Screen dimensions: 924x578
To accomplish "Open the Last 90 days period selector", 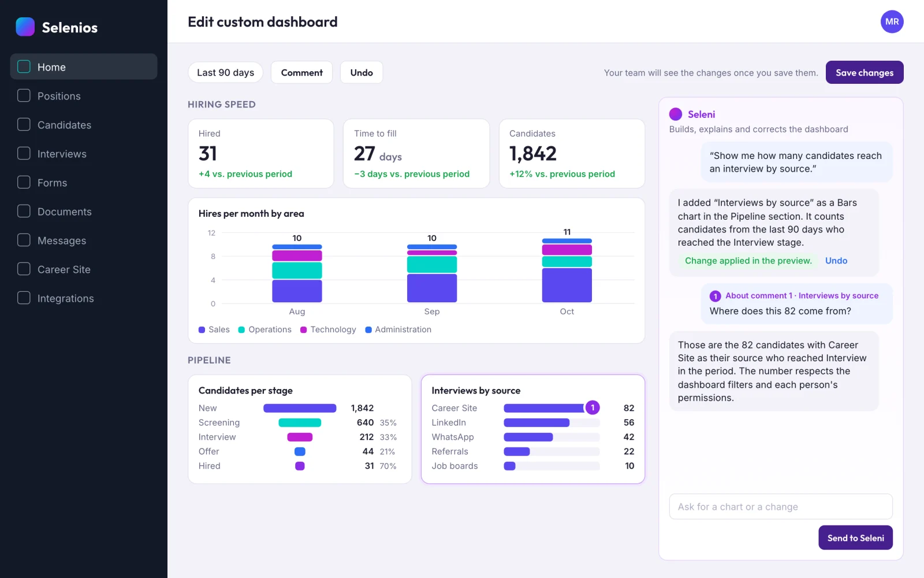I will point(225,72).
